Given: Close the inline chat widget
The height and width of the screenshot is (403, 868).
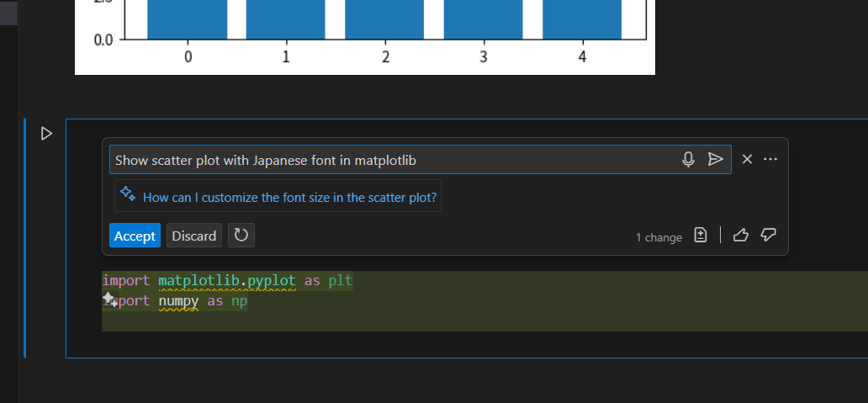Looking at the screenshot, I should (747, 159).
